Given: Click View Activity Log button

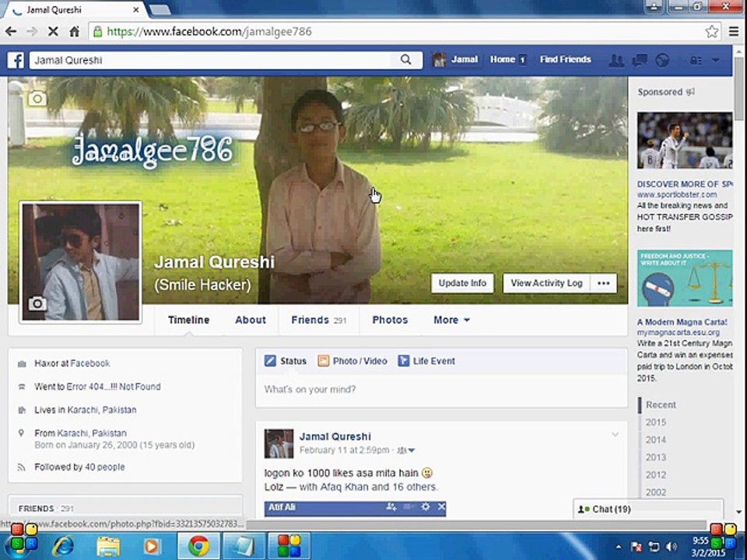Looking at the screenshot, I should click(546, 283).
